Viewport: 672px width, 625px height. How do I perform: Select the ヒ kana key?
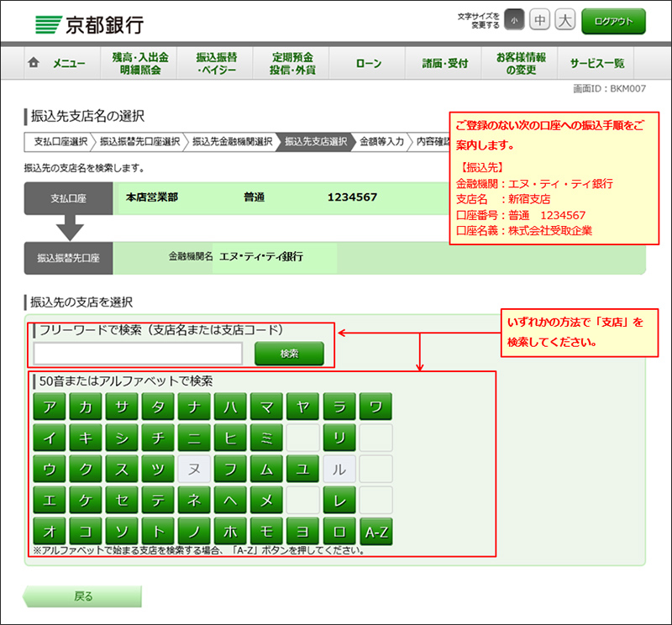[x=230, y=438]
